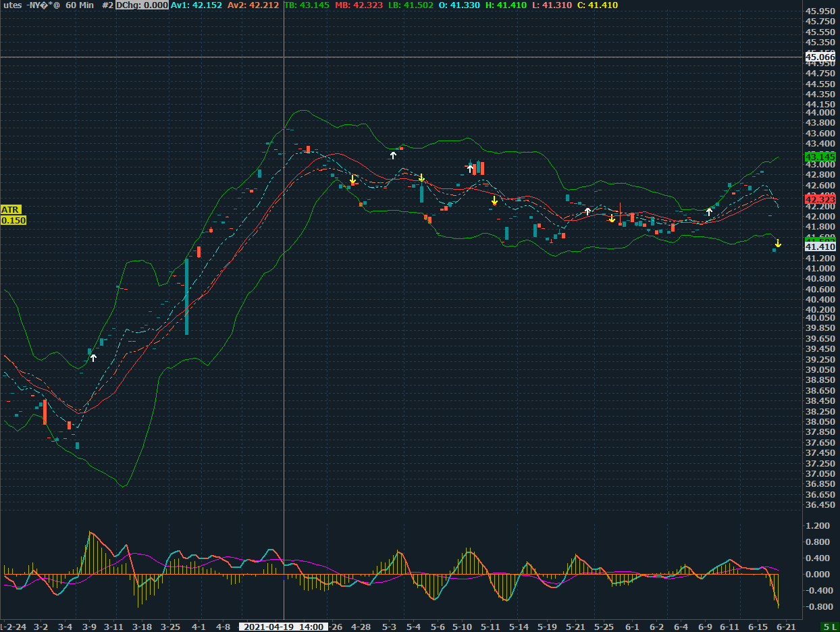Click the ATR value 0.150 box
The image size is (840, 632).
point(14,220)
